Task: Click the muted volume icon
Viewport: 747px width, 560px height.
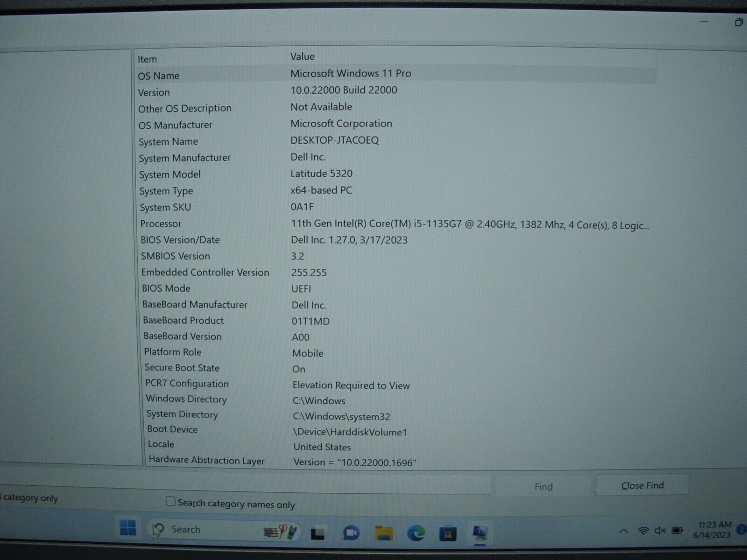Action: (x=660, y=531)
